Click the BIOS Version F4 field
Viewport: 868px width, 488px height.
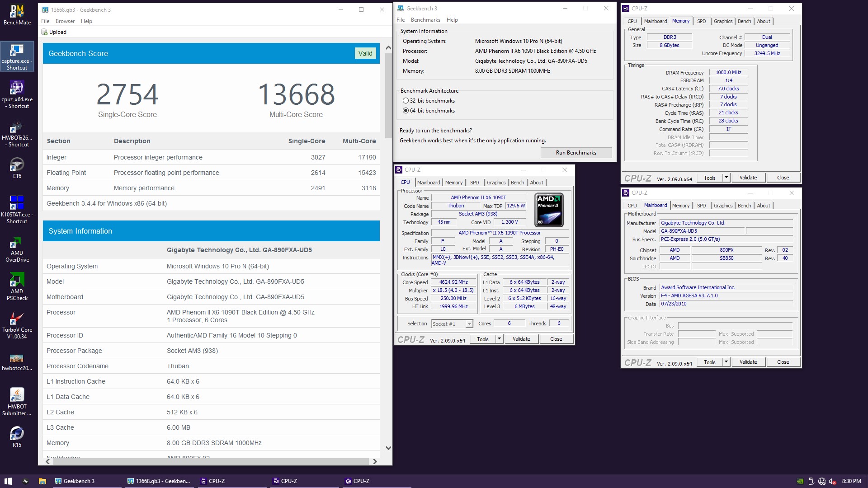726,296
